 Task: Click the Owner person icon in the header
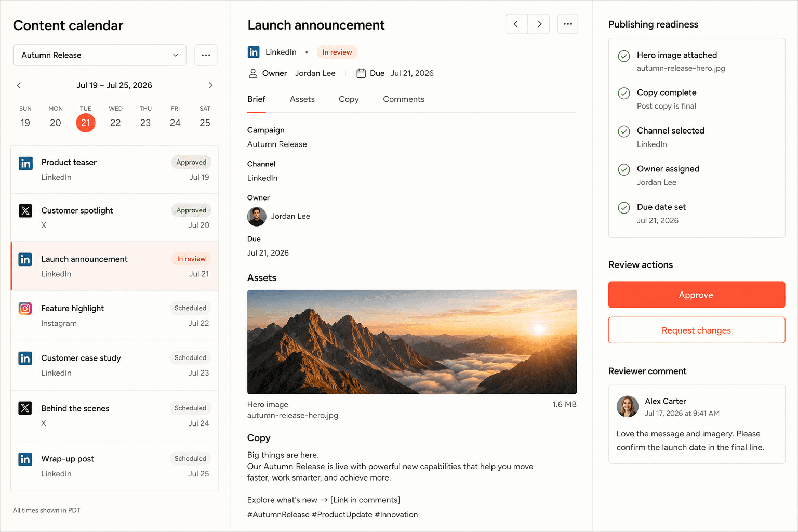[253, 73]
